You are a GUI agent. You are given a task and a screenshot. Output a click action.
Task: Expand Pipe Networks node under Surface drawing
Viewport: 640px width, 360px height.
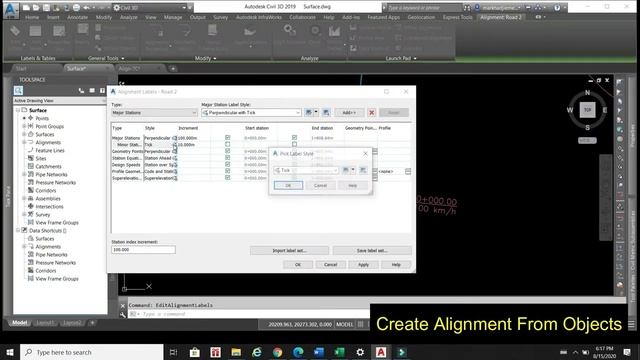pos(24,175)
